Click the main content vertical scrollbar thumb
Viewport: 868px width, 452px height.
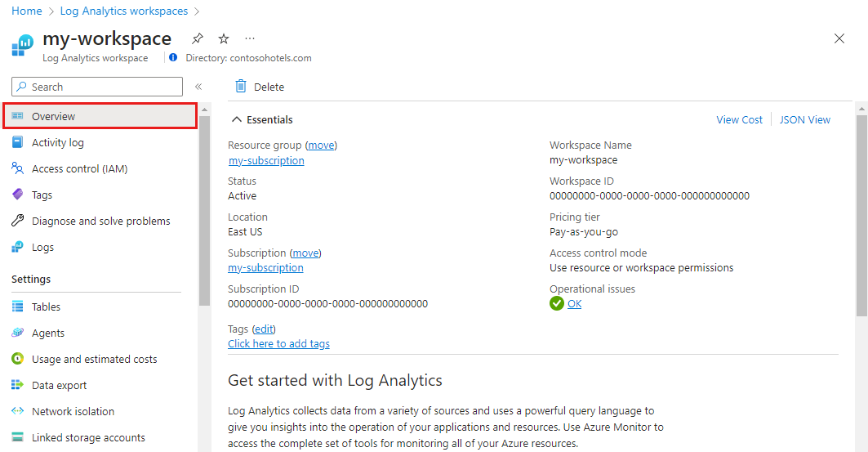point(862,216)
